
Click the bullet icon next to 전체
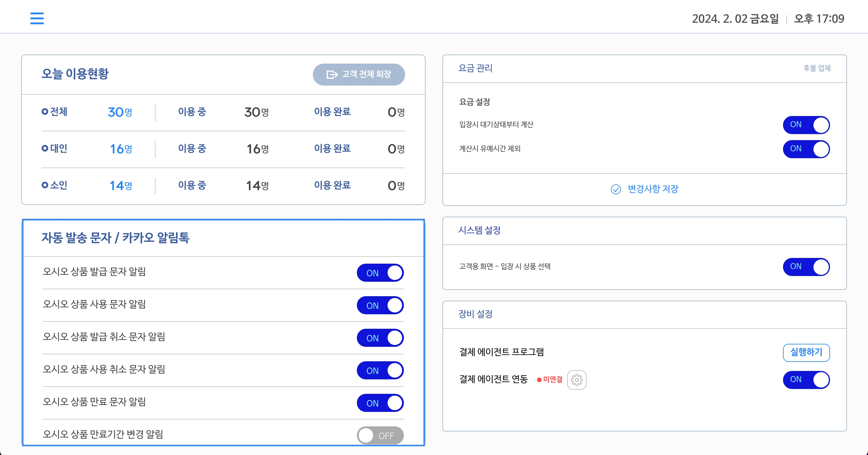pos(45,111)
